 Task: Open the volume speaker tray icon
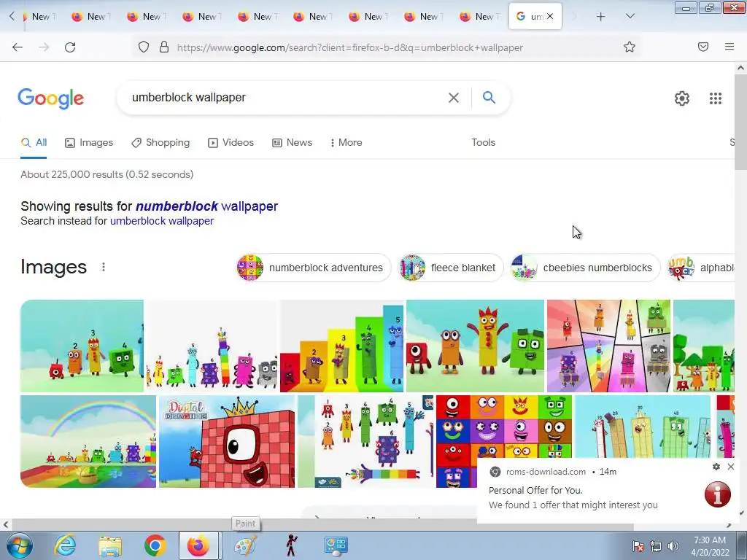coord(673,546)
